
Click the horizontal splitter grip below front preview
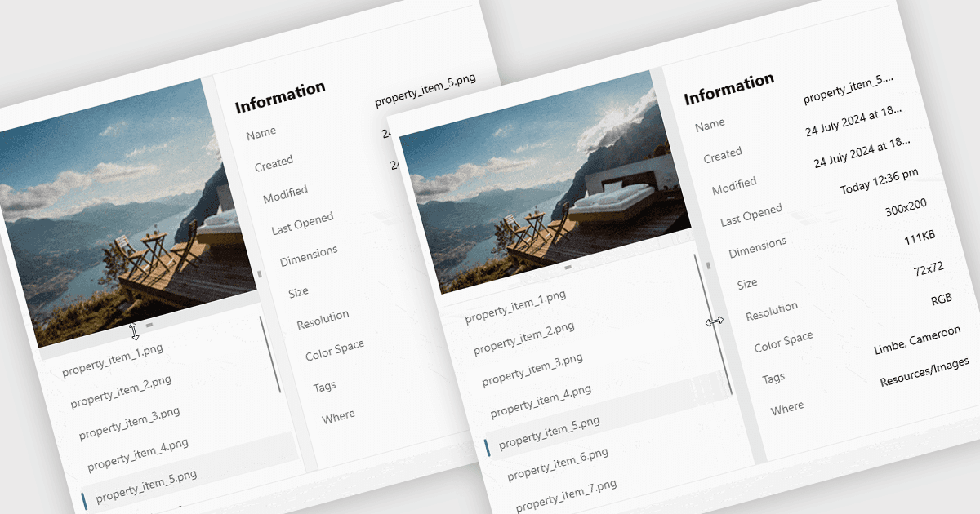click(x=568, y=267)
